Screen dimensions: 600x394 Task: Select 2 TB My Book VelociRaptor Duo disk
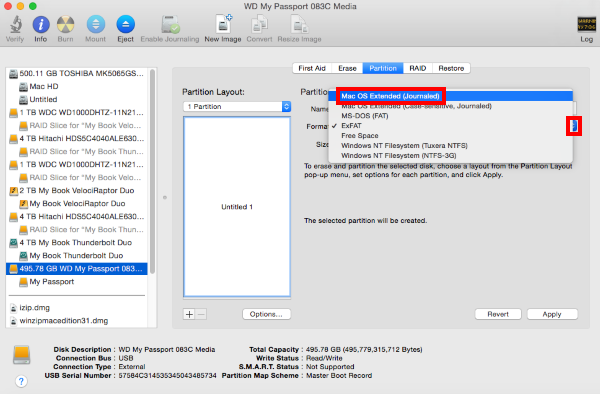tap(77, 190)
